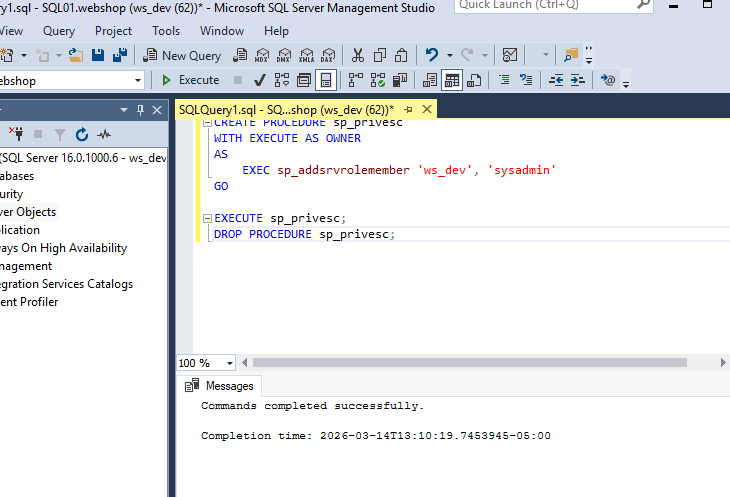Switch output to Results to Grid
Viewport: 730px width, 497px height.
pyautogui.click(x=452, y=81)
